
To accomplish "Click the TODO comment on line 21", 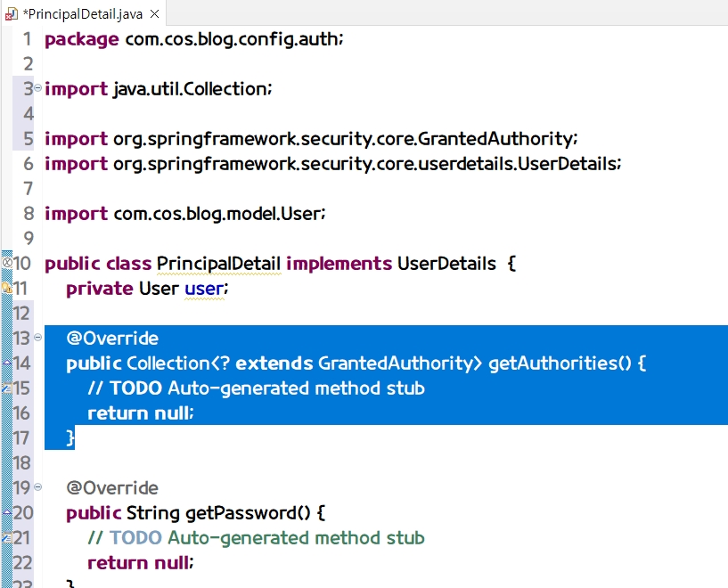I will point(257,538).
